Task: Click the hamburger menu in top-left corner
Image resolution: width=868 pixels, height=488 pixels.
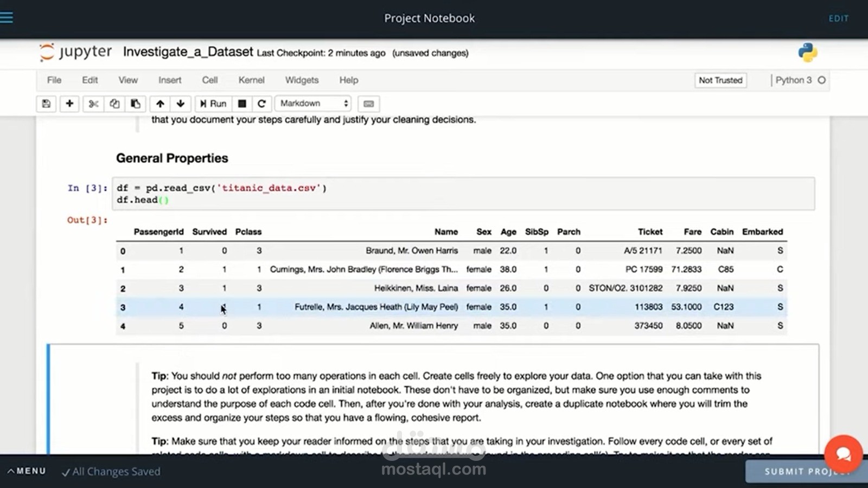Action: tap(7, 17)
